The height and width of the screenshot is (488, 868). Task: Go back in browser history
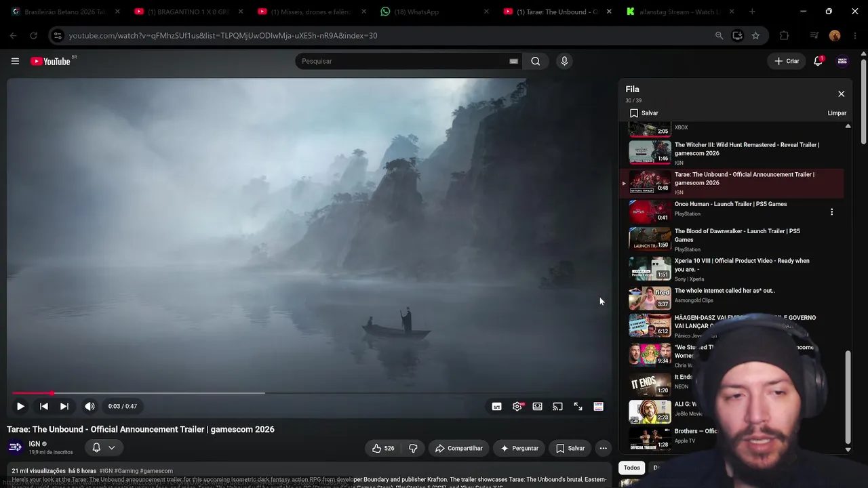pyautogui.click(x=13, y=35)
